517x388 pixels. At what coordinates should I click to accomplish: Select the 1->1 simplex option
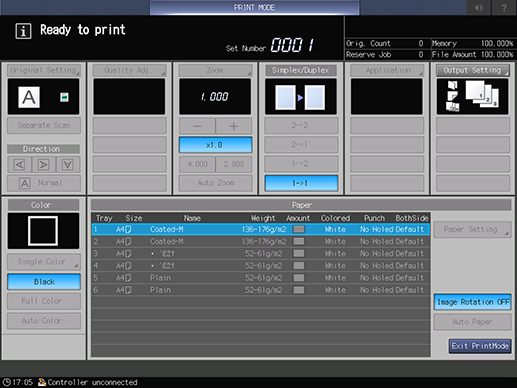pos(301,183)
